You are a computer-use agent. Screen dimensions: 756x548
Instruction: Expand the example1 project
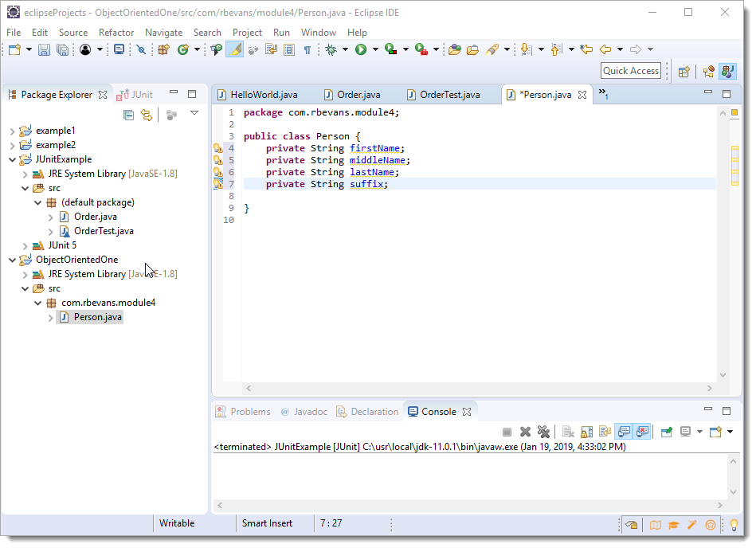click(x=12, y=131)
